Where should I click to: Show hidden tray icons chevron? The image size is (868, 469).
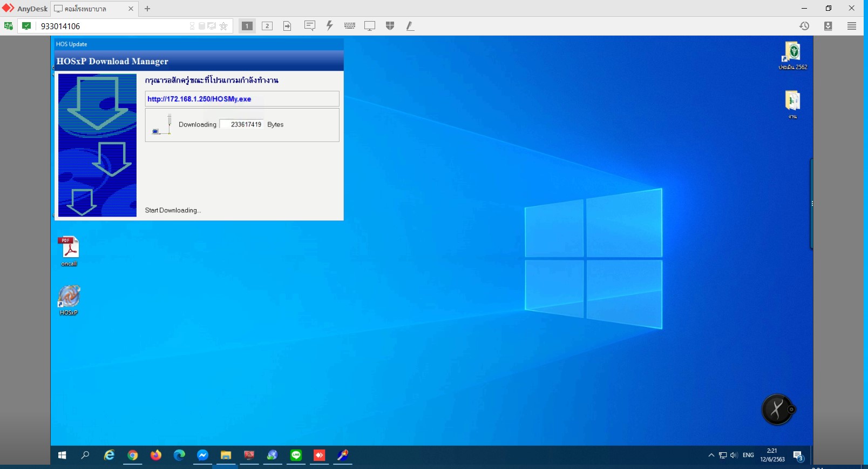coord(711,455)
